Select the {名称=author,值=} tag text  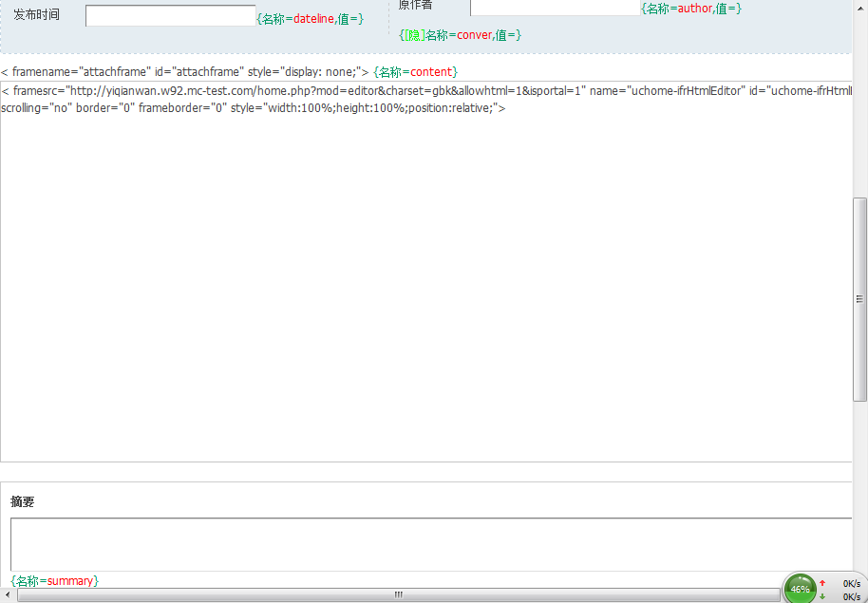690,9
